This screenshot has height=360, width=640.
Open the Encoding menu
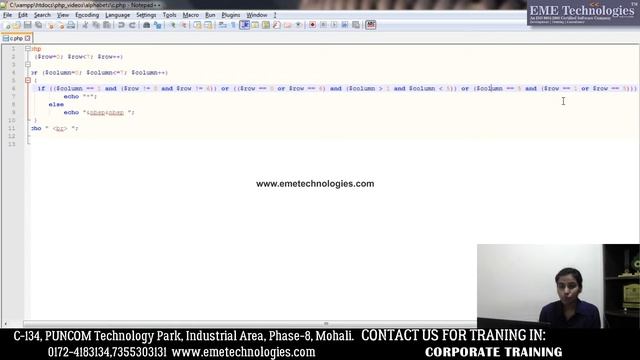87,15
